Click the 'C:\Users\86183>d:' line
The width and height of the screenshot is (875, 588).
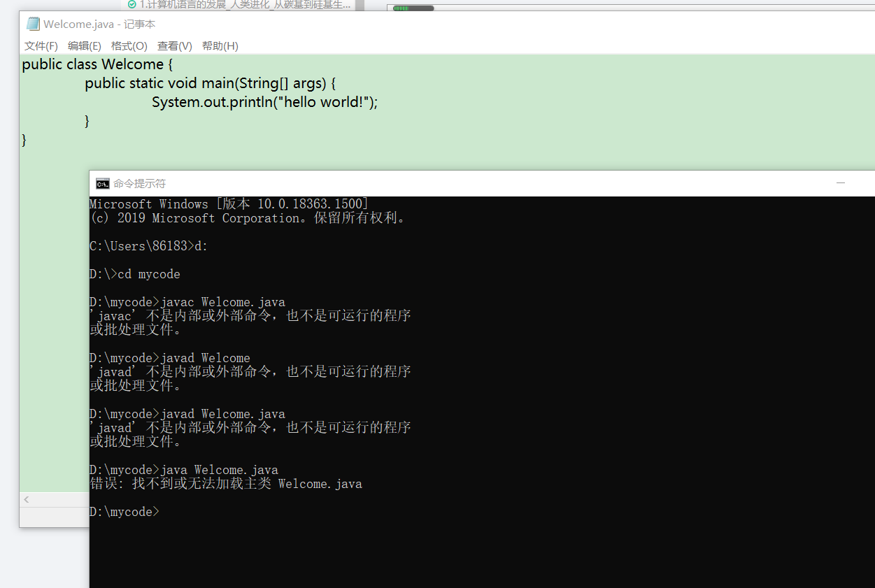click(149, 246)
